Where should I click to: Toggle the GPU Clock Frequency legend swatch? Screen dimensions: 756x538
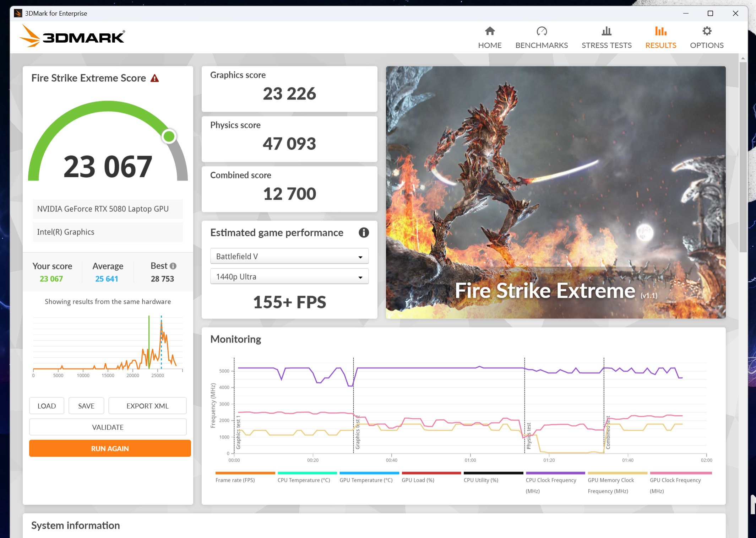point(681,473)
